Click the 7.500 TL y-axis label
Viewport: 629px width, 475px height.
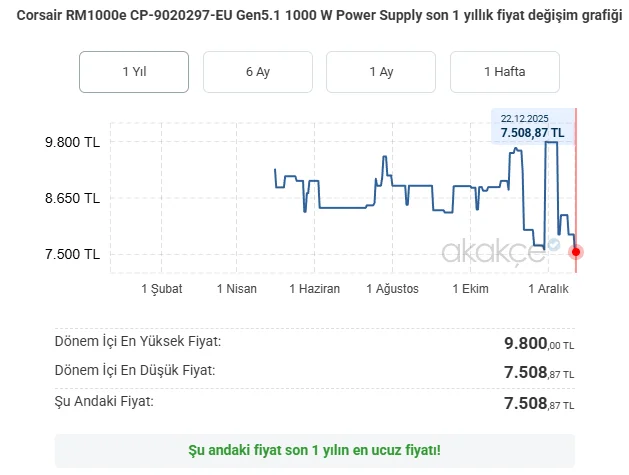tap(72, 254)
